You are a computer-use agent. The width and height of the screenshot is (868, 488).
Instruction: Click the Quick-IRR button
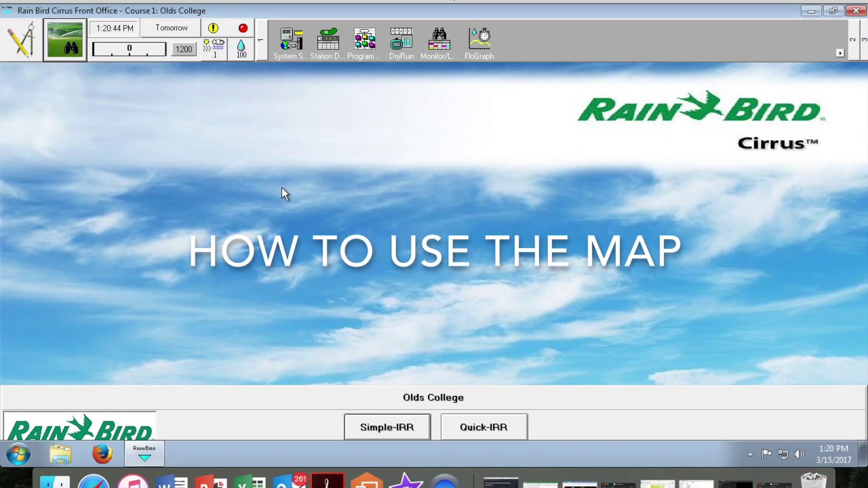pos(484,427)
